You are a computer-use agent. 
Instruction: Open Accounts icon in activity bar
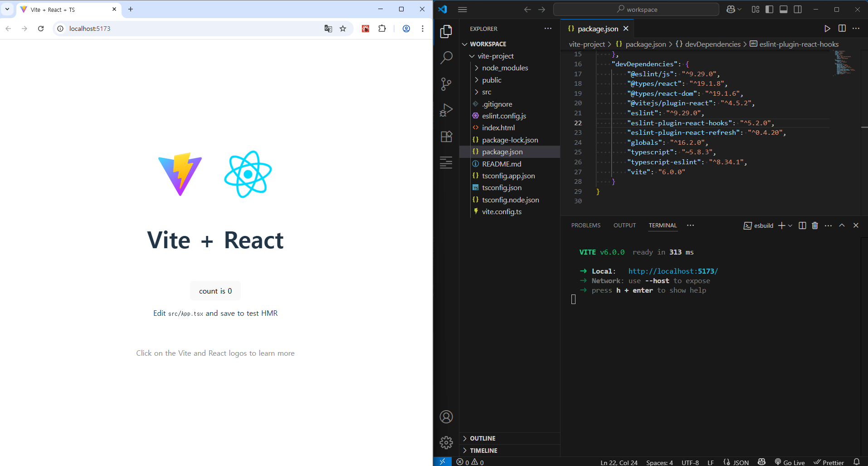coord(446,417)
